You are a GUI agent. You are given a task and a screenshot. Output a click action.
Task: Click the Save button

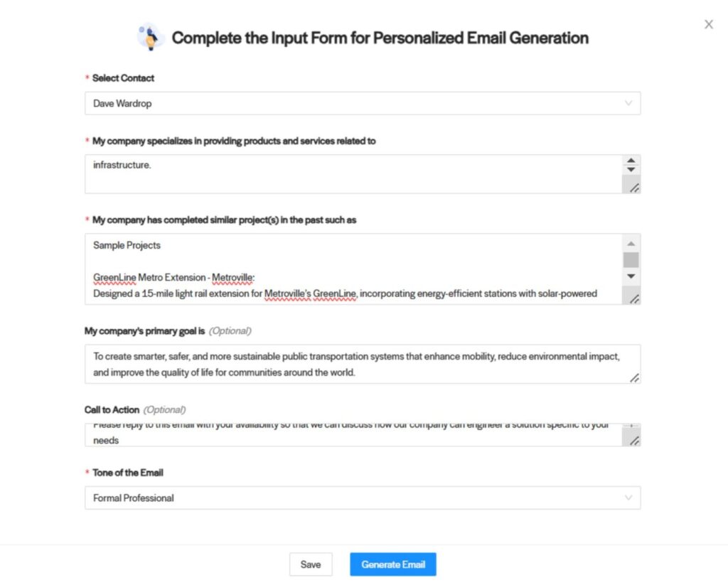click(311, 564)
